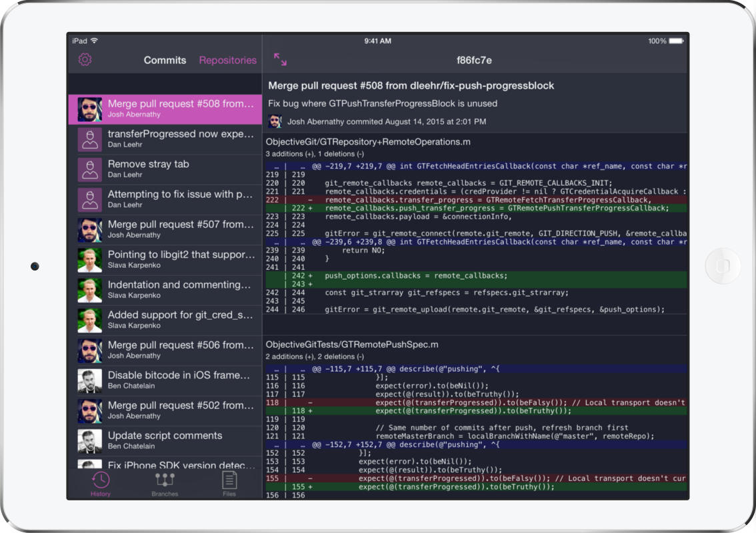The image size is (756, 533).
Task: Click hunk header '@@ -239,6 +239,8'
Action: click(x=475, y=242)
